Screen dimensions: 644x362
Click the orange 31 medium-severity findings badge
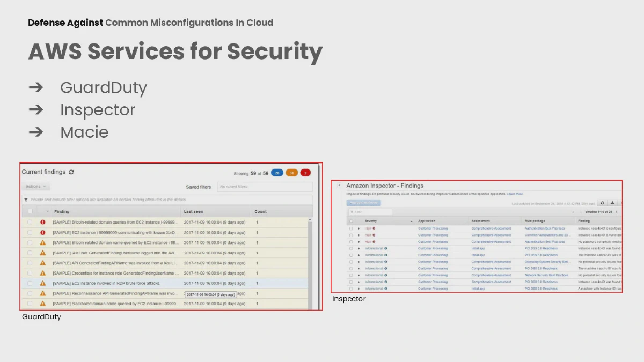[292, 173]
